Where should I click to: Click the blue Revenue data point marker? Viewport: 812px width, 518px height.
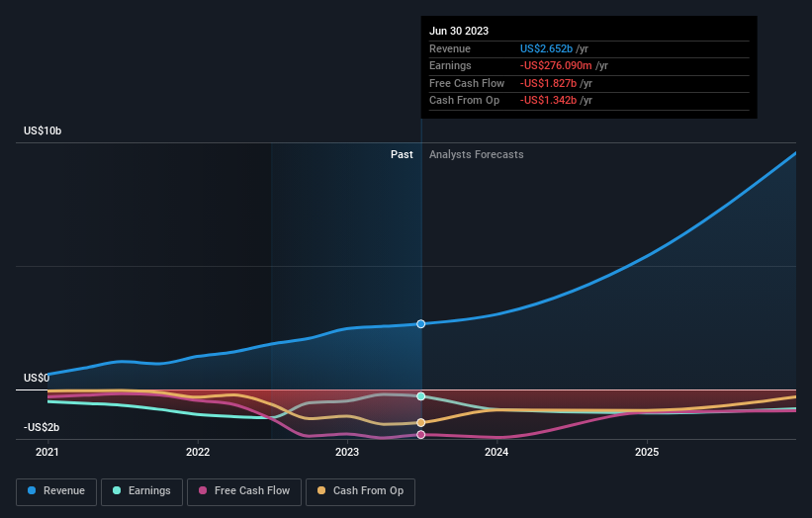[421, 324]
